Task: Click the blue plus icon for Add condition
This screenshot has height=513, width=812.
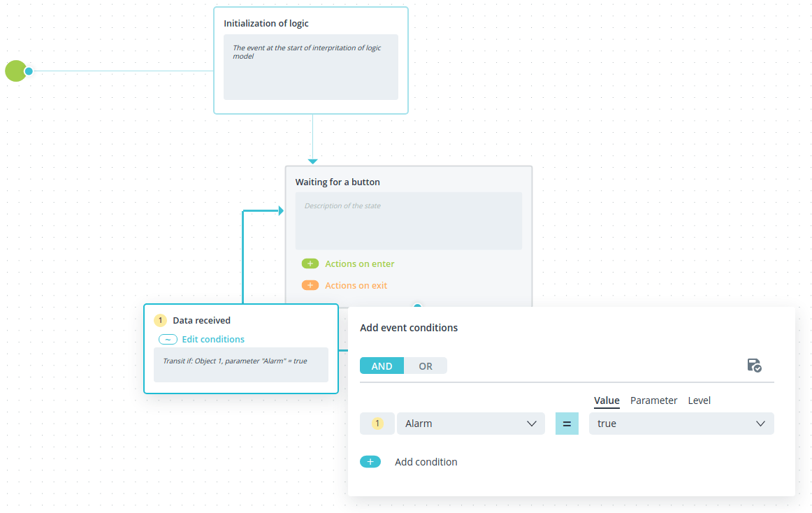Action: [x=370, y=462]
